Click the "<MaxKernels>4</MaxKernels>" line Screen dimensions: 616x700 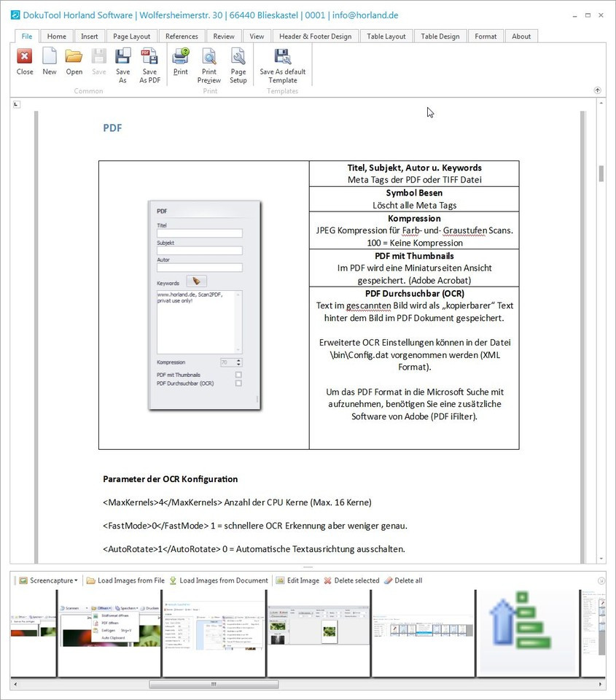(x=237, y=502)
